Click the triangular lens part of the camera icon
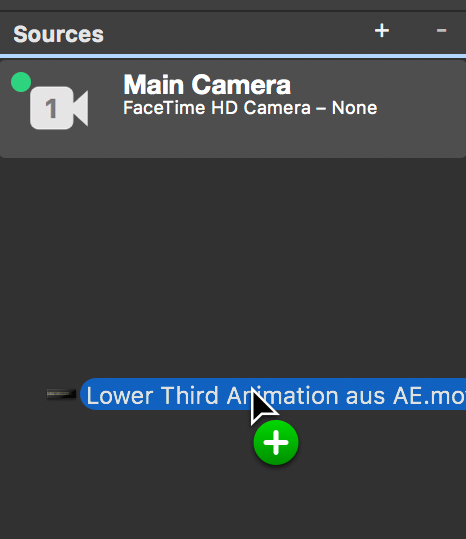Screen dimensions: 466x539 81,108
